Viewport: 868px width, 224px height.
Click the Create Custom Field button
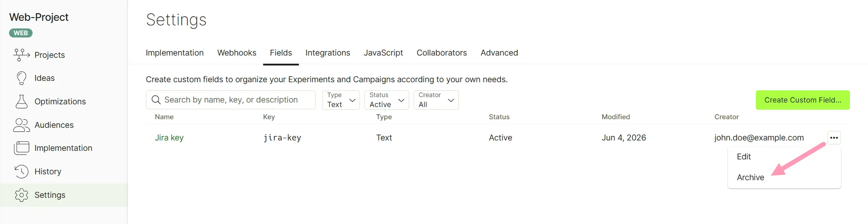coord(803,100)
